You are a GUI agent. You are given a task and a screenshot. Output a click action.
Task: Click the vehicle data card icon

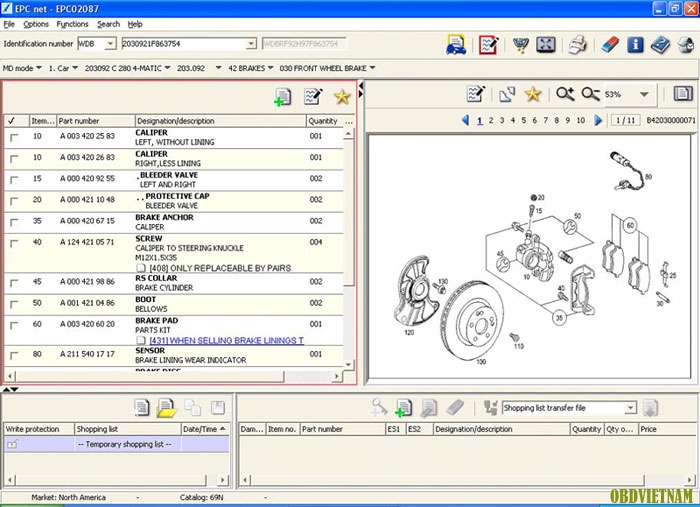point(456,44)
